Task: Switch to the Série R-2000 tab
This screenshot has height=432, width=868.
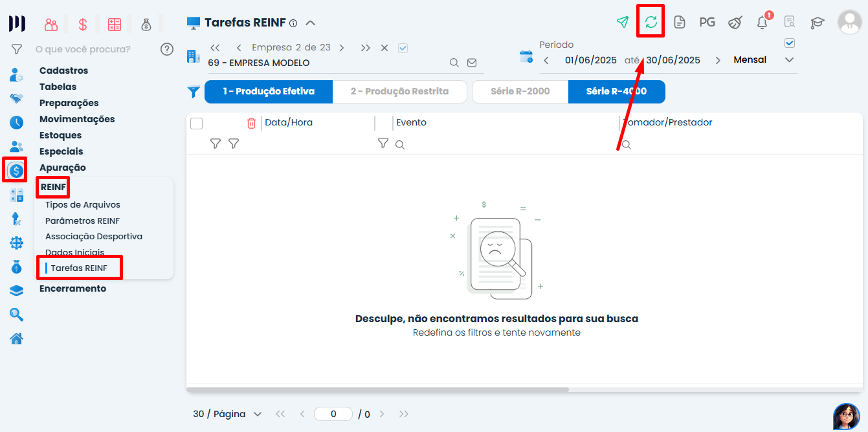Action: tap(520, 92)
